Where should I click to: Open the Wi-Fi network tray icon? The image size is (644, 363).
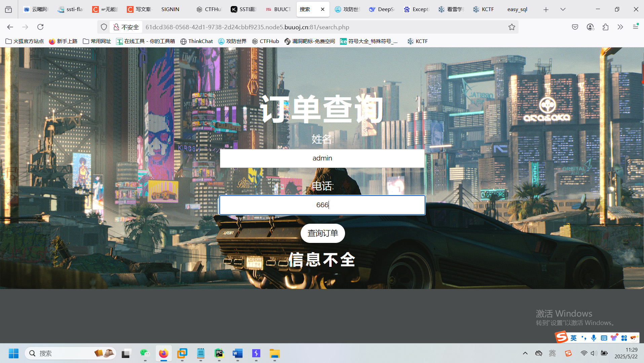tap(584, 353)
